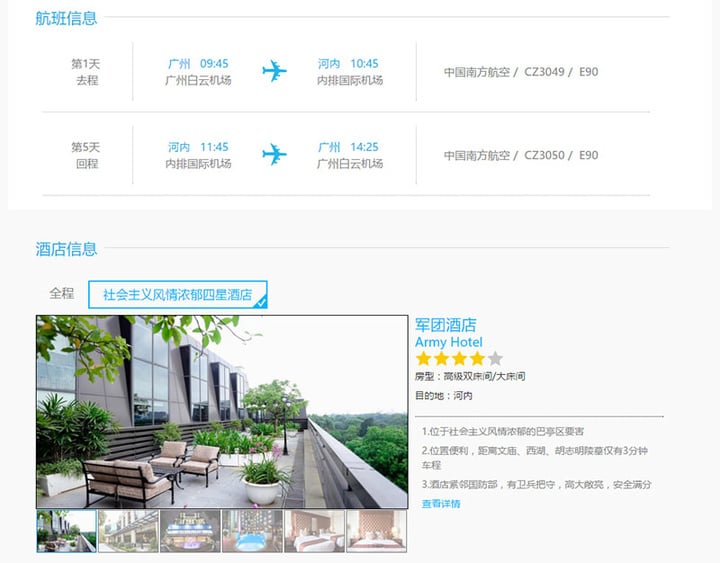The height and width of the screenshot is (563, 720).
Task: Click departure time 09:45 for 广州
Action: pos(214,63)
